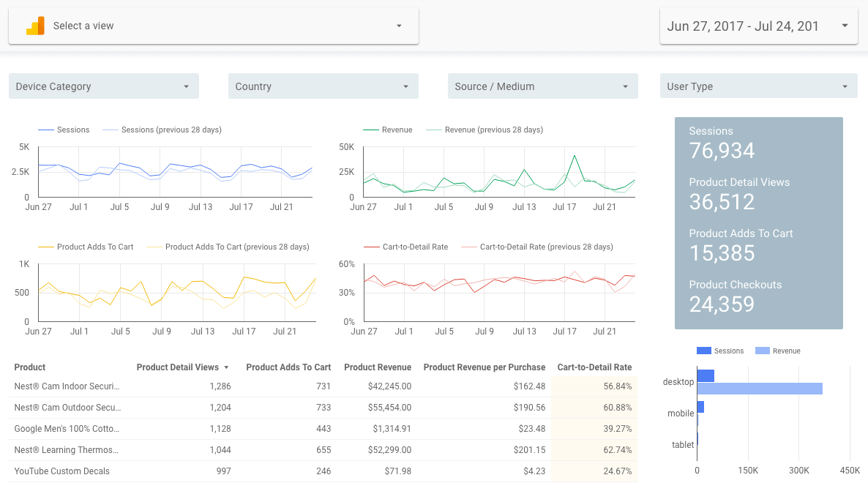
Task: Click the Product Revenue column header
Action: pyautogui.click(x=378, y=367)
